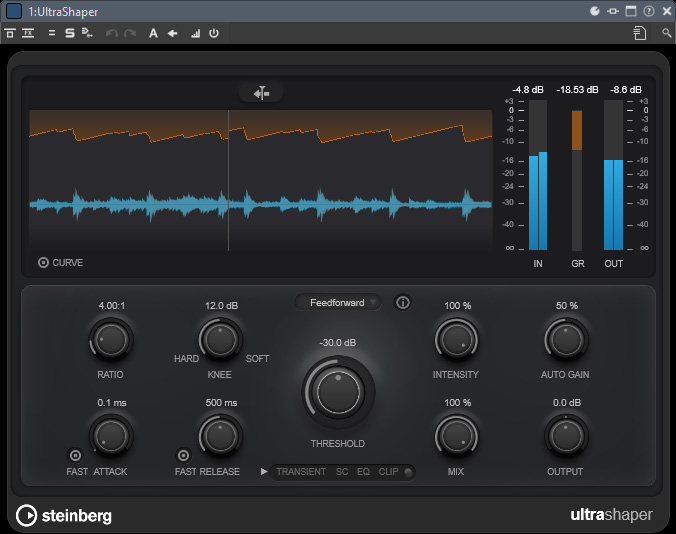Click the RELEASE knob

(220, 436)
